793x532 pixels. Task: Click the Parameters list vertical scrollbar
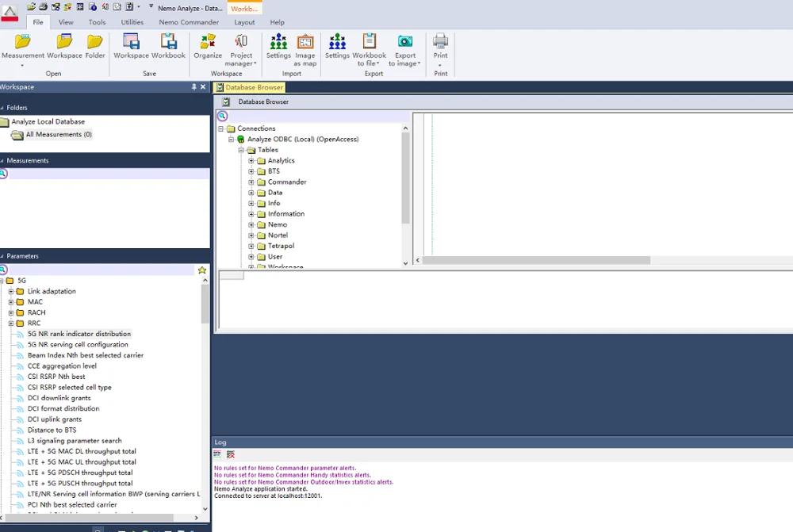(205, 305)
